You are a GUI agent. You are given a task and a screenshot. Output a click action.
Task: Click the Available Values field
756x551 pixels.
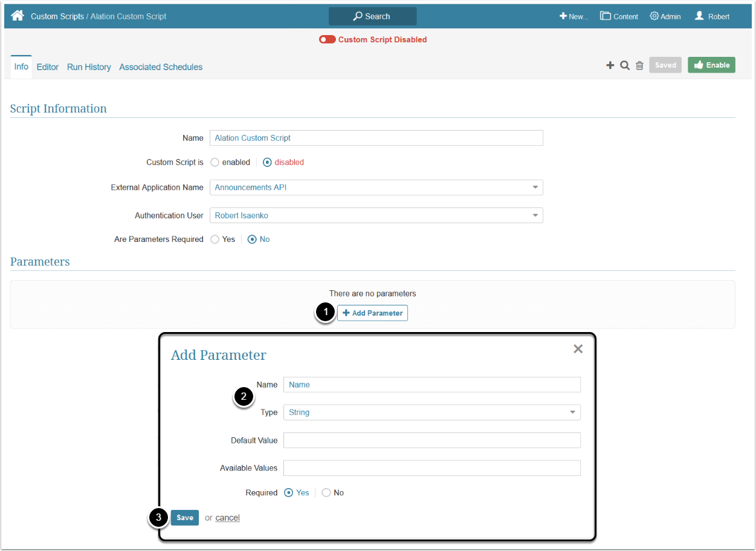click(x=431, y=468)
